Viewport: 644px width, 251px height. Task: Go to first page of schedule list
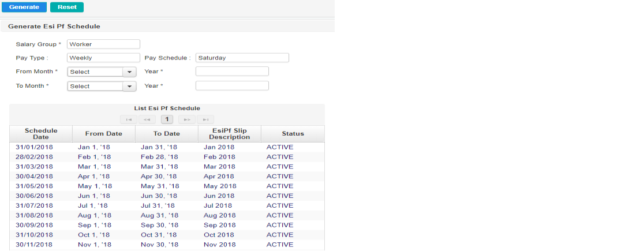(129, 119)
